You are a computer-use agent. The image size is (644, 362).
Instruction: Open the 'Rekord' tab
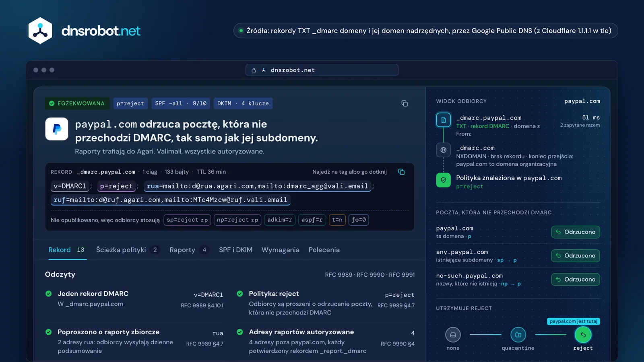(x=67, y=250)
